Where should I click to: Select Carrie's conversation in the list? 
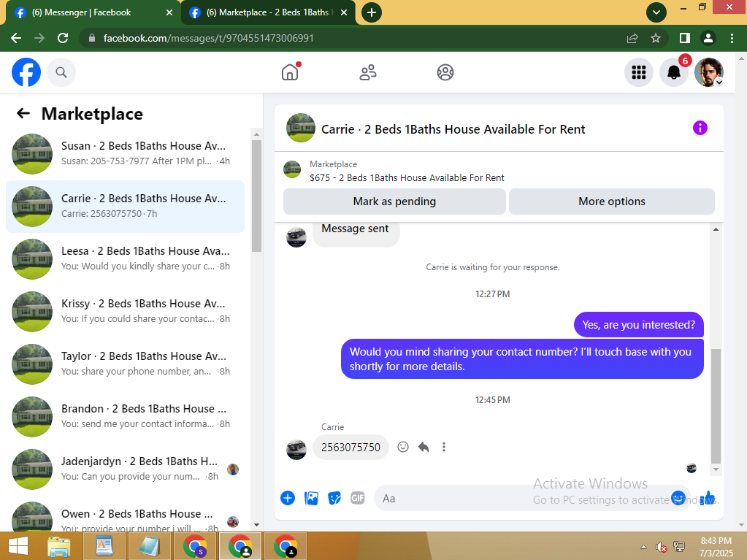125,207
